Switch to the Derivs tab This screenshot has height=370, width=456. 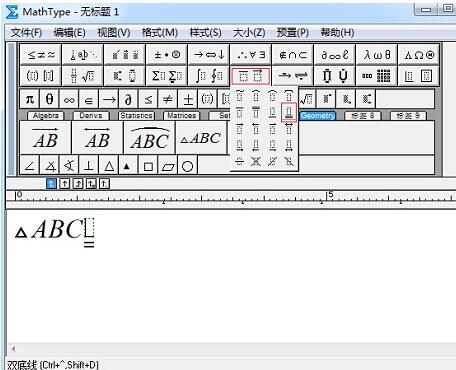click(x=91, y=116)
